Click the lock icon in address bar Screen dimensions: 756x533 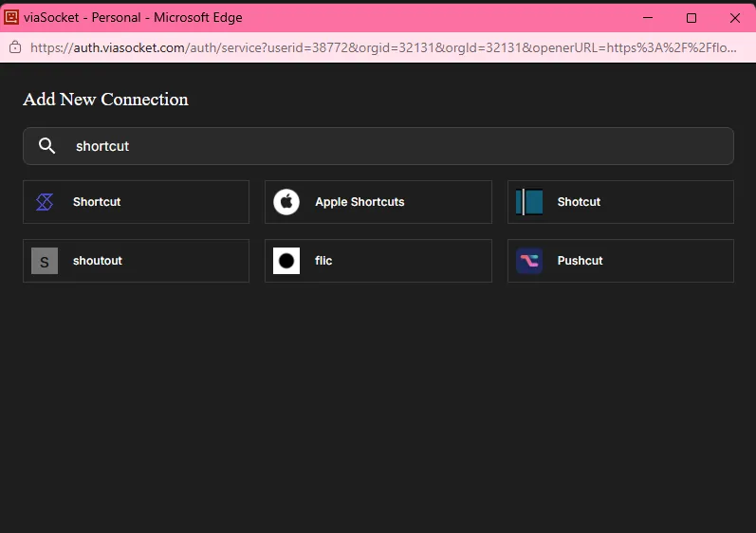[14, 47]
